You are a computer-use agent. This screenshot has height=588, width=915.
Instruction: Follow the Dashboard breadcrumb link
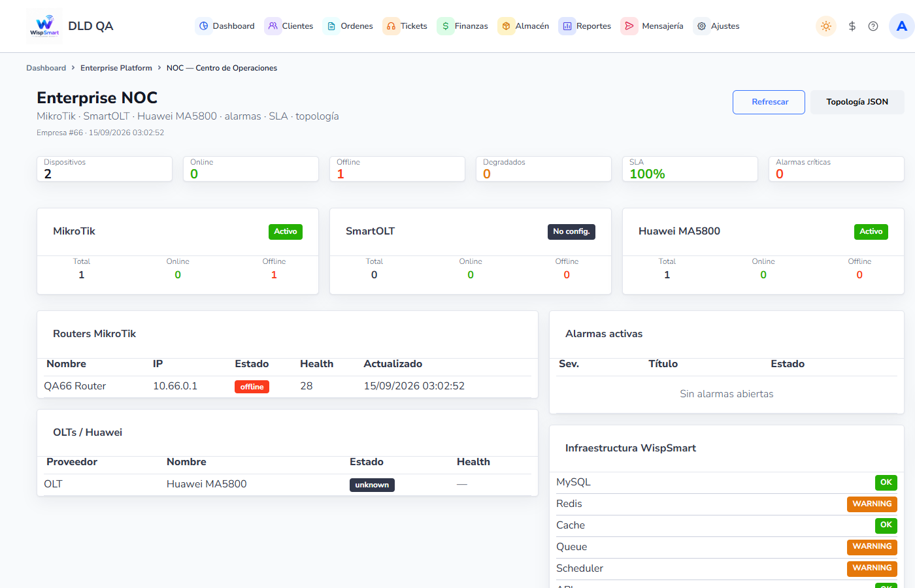coord(46,68)
